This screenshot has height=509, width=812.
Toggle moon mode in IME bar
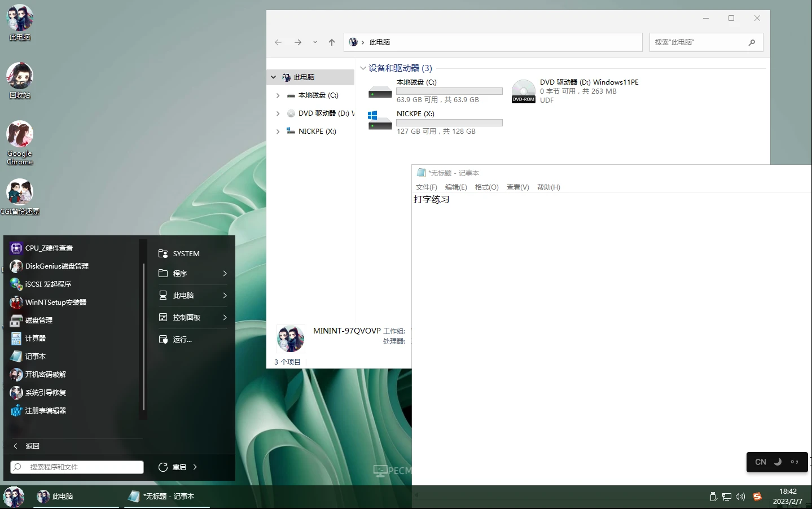coord(778,462)
